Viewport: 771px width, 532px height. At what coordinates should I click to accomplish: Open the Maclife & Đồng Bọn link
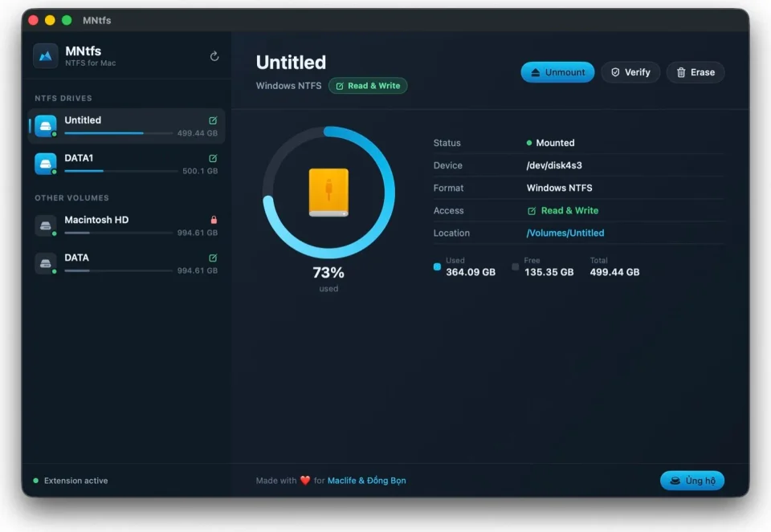pyautogui.click(x=367, y=481)
